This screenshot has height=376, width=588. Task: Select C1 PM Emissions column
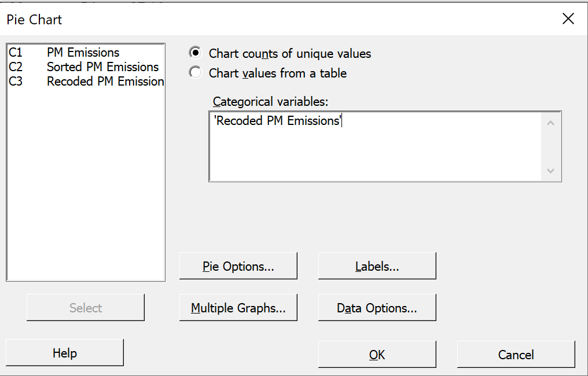(86, 52)
